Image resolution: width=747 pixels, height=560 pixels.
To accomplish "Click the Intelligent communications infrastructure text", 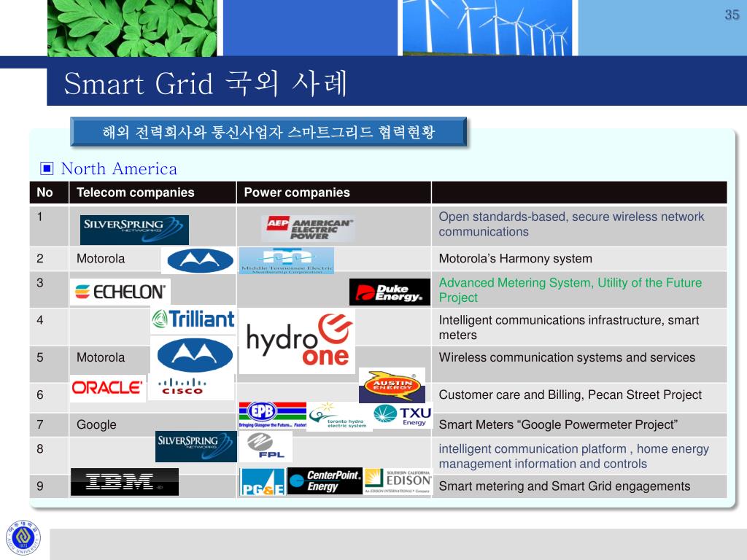I will (x=569, y=327).
